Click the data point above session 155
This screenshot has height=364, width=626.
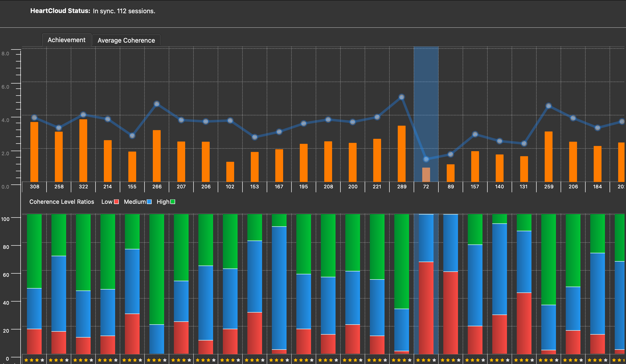tap(132, 136)
